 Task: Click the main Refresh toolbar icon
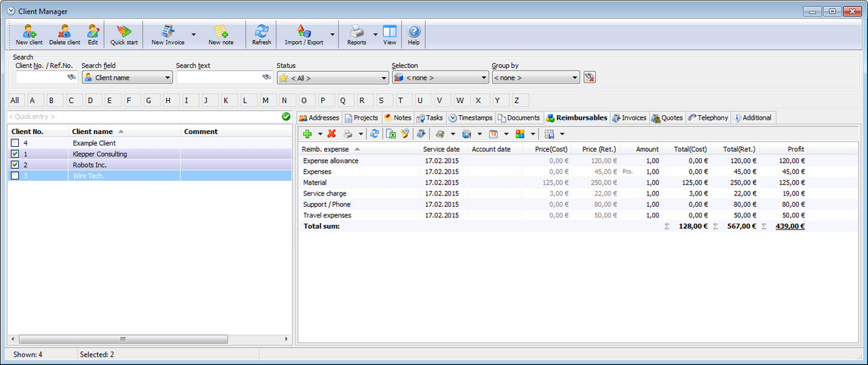261,31
